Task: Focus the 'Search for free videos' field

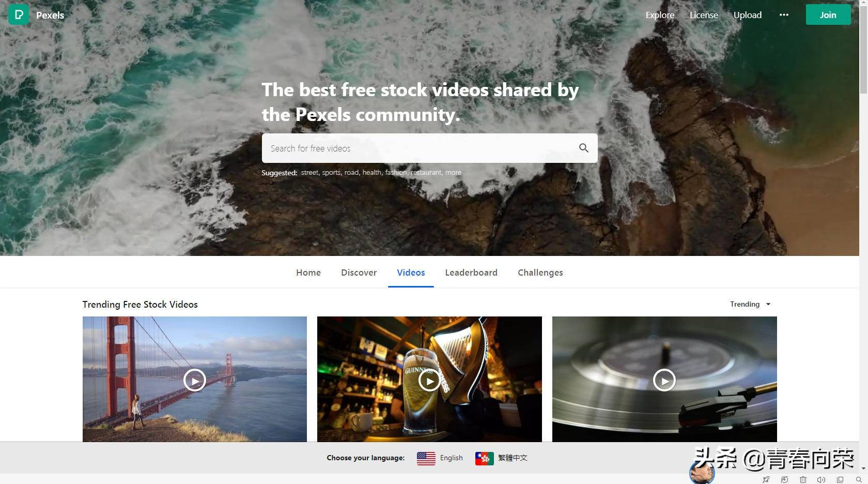Action: pyautogui.click(x=429, y=148)
